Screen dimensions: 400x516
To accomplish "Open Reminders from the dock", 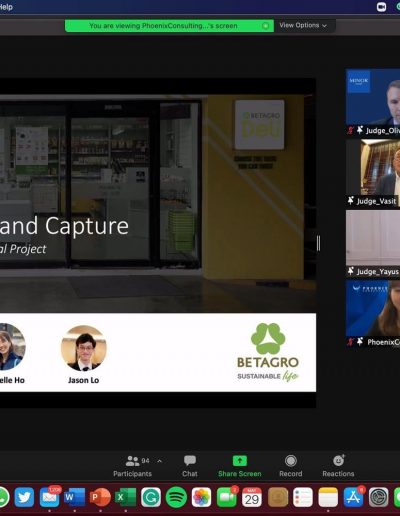I will (x=303, y=497).
